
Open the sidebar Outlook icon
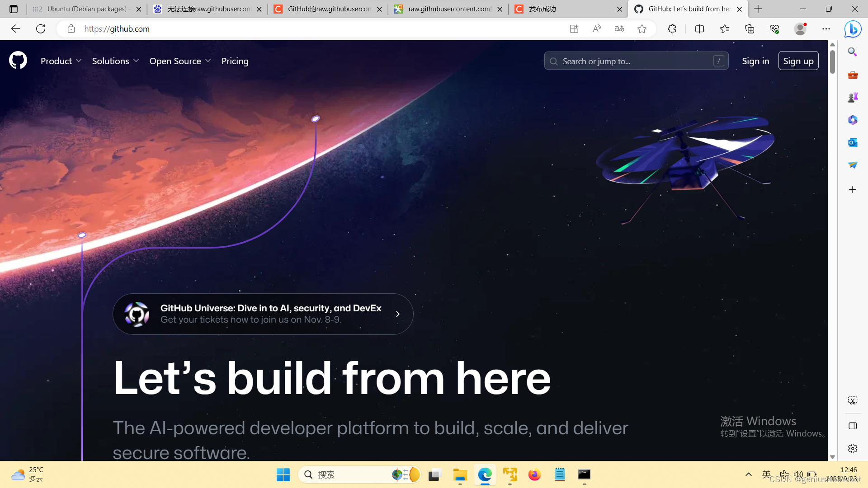pos(853,142)
